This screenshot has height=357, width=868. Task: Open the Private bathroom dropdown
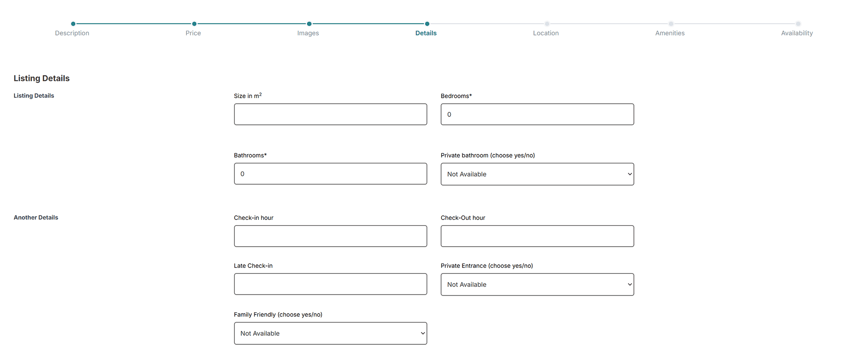537,174
